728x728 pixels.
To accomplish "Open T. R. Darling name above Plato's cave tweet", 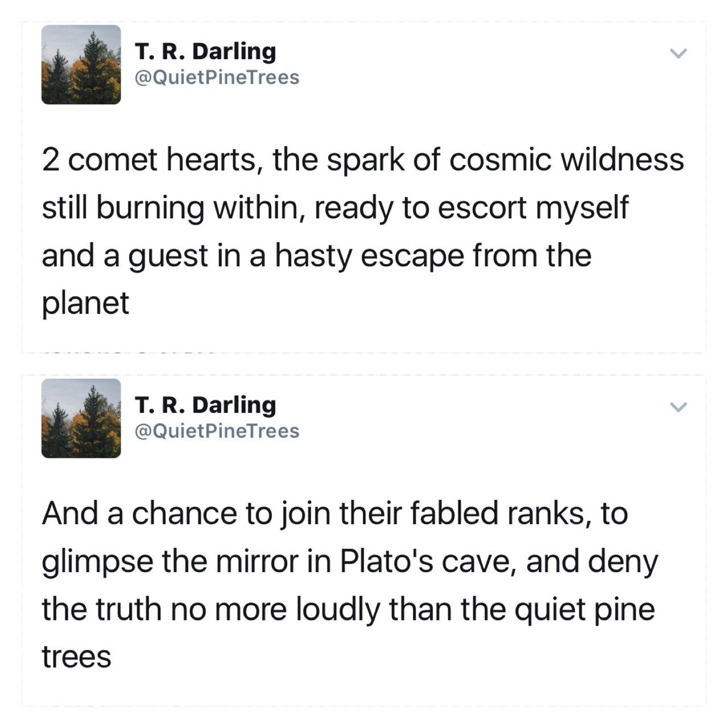I will coord(205,405).
